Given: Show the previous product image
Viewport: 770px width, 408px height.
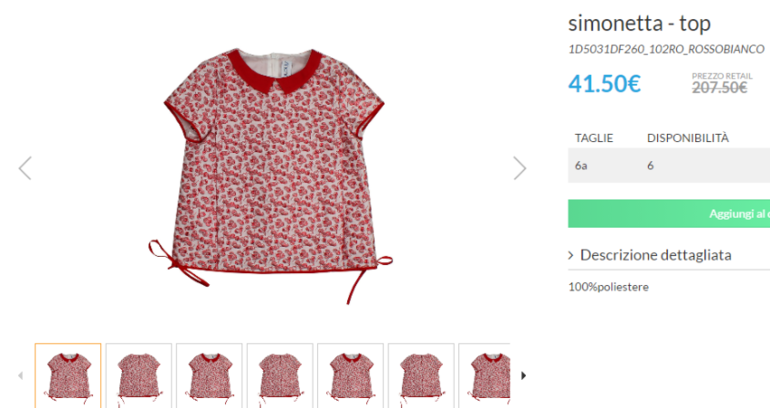Looking at the screenshot, I should tap(25, 168).
